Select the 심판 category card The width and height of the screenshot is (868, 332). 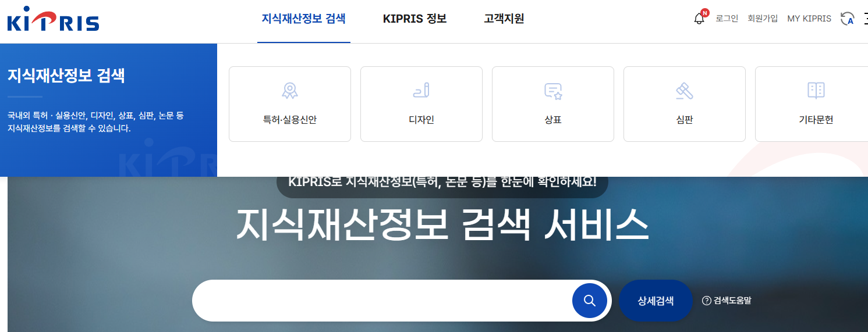click(x=685, y=104)
